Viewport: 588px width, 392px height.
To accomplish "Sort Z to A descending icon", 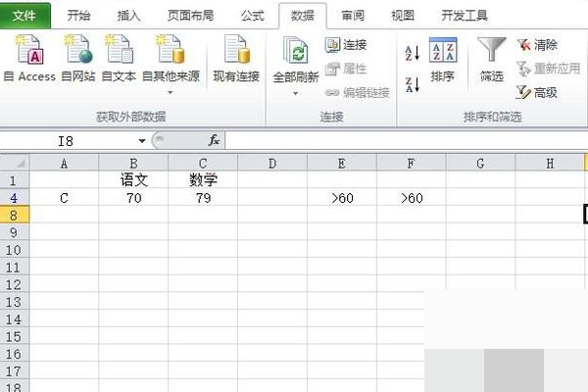I will point(413,84).
